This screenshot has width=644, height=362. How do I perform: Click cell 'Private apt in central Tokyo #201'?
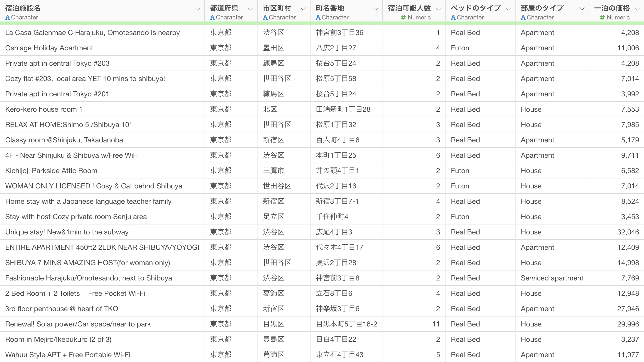click(102, 94)
